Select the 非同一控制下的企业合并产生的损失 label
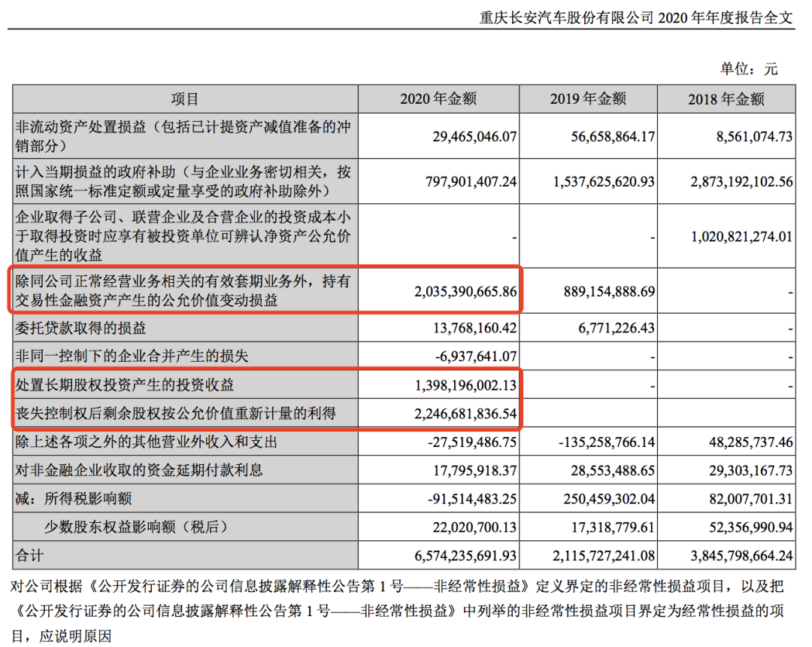 click(132, 356)
